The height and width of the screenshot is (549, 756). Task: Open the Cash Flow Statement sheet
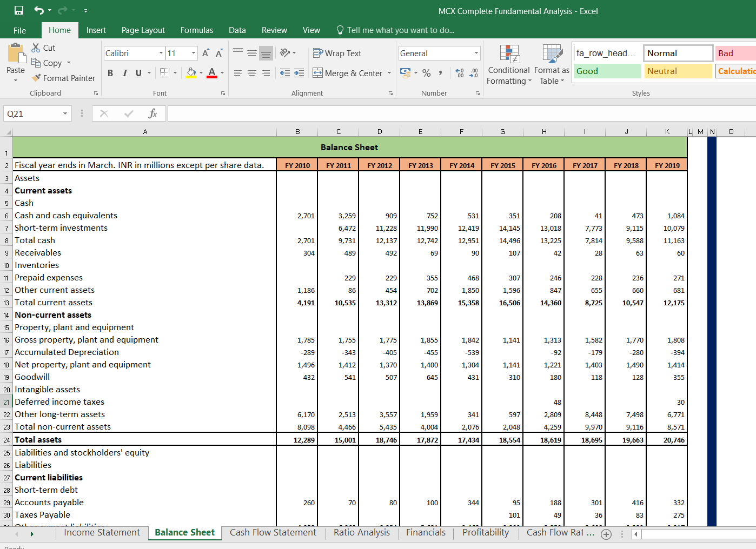tap(273, 533)
